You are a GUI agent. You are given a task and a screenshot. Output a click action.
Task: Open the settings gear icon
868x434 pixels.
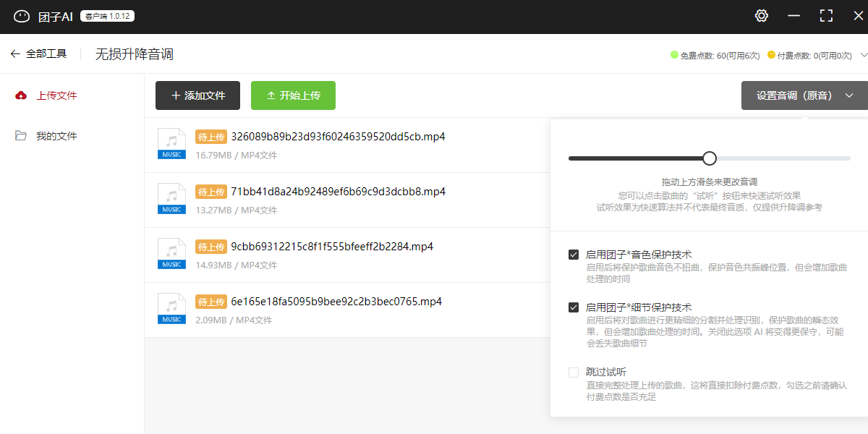(762, 16)
